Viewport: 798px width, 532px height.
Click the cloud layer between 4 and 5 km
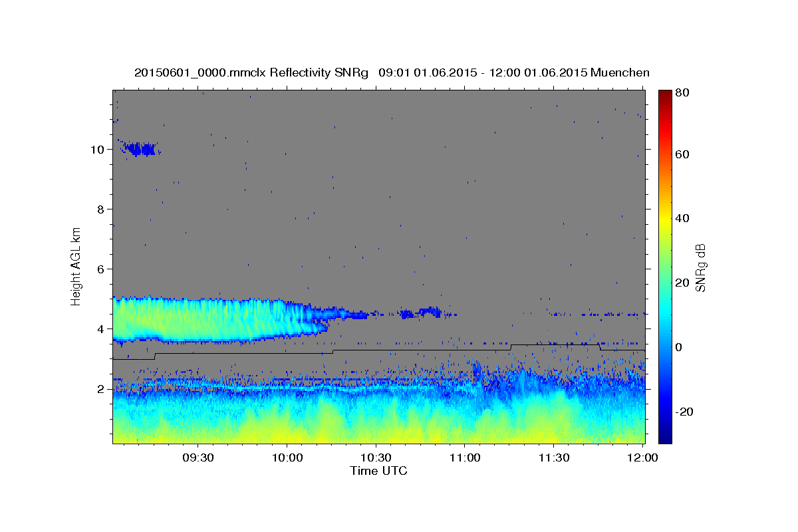point(219,320)
